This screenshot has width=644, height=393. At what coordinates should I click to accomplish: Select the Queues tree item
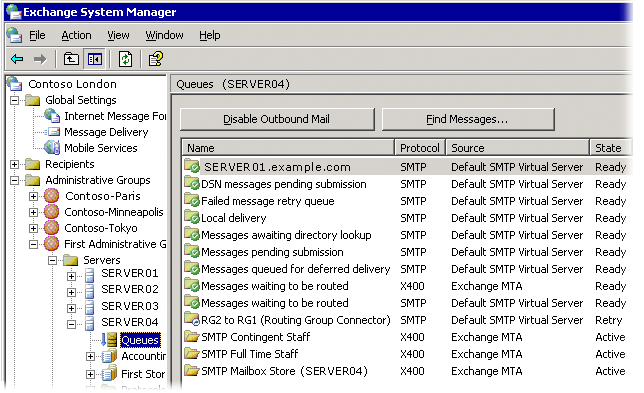(140, 340)
